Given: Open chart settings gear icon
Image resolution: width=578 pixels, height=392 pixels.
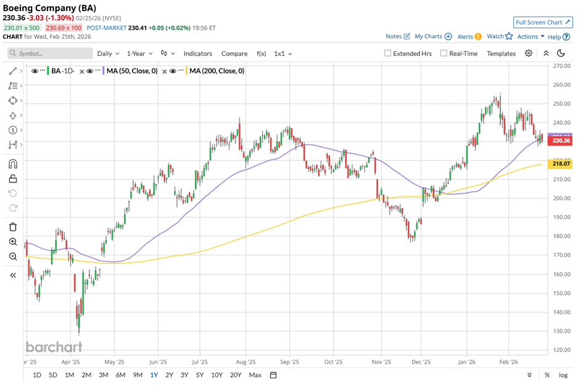Looking at the screenshot, I should click(529, 54).
